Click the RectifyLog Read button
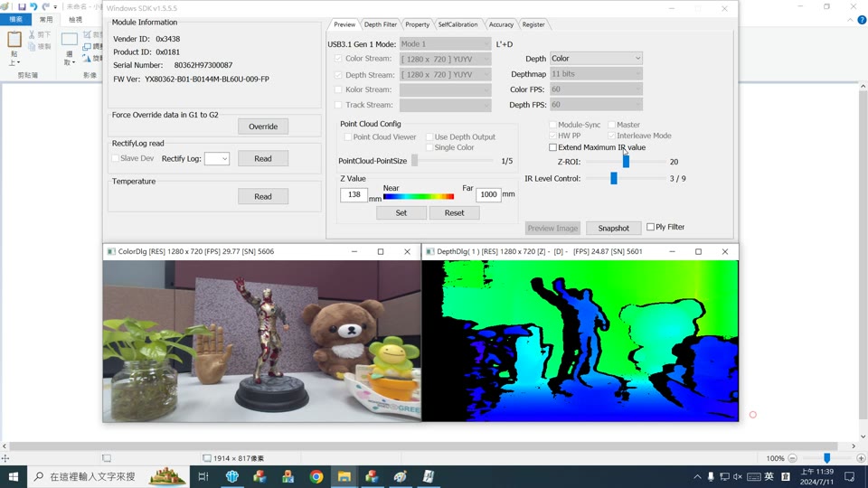 tap(263, 158)
